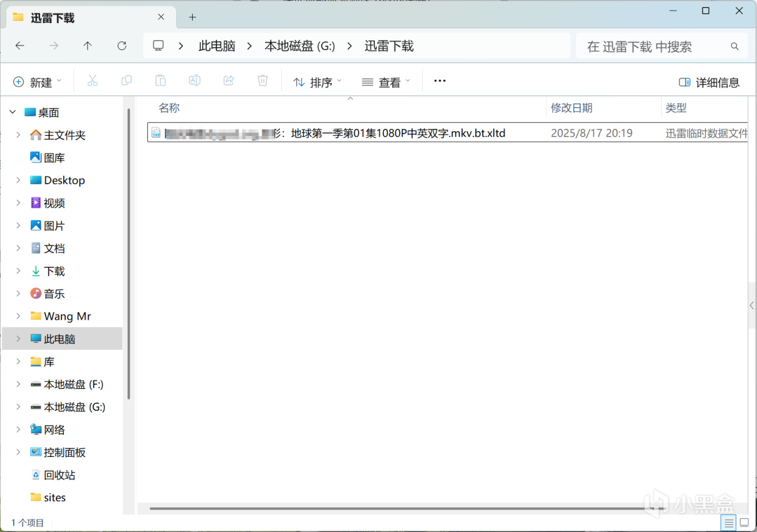The image size is (757, 532).
Task: Expand 此电脑 in the sidebar tree
Action: tap(18, 339)
